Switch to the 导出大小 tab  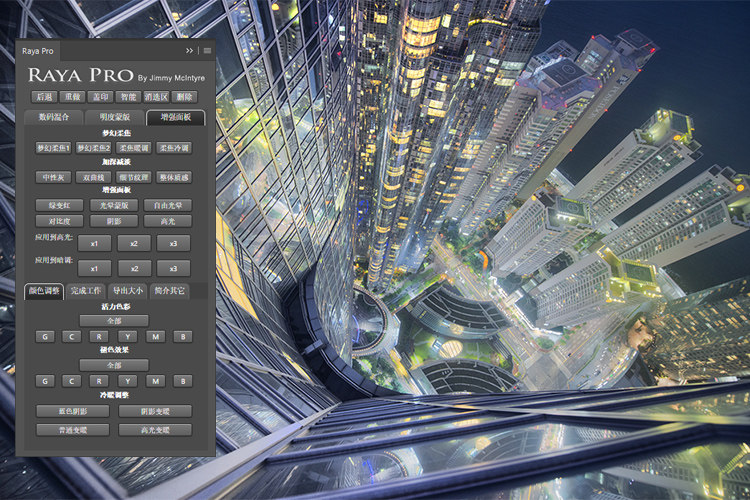(128, 291)
